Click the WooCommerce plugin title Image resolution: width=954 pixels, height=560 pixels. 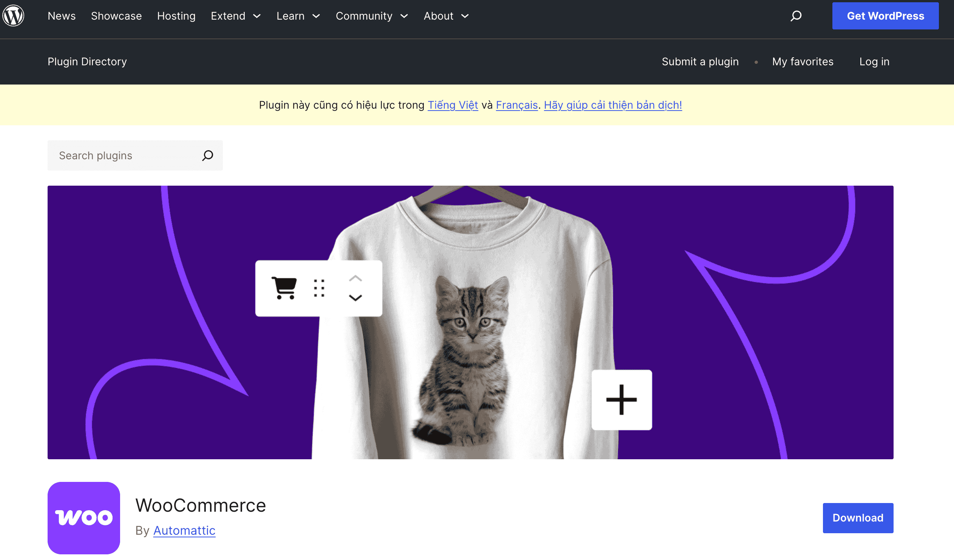(201, 505)
